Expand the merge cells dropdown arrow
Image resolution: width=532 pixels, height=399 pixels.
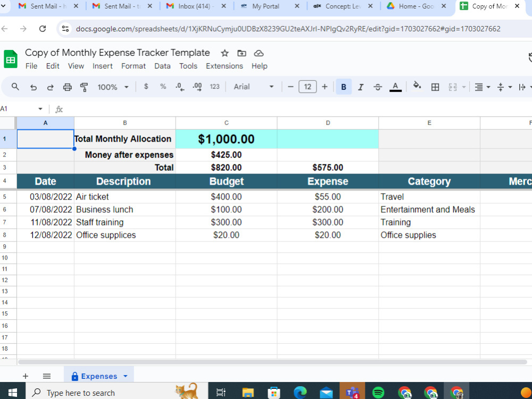(464, 87)
